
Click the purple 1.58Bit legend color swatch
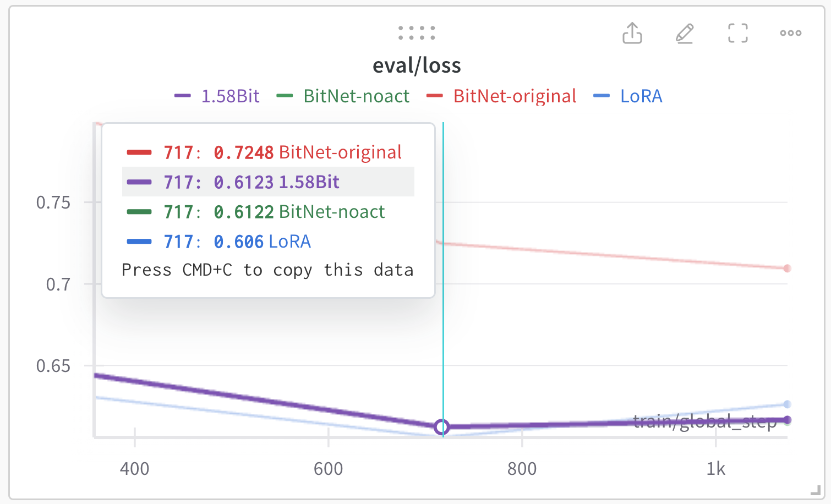(182, 96)
